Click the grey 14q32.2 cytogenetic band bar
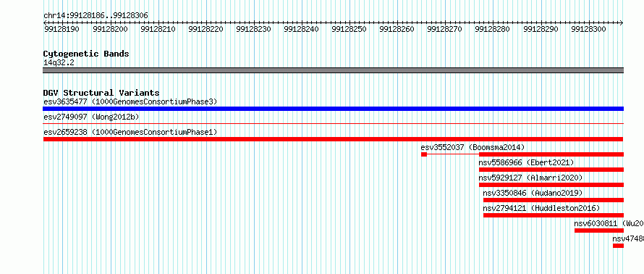 (x=333, y=70)
